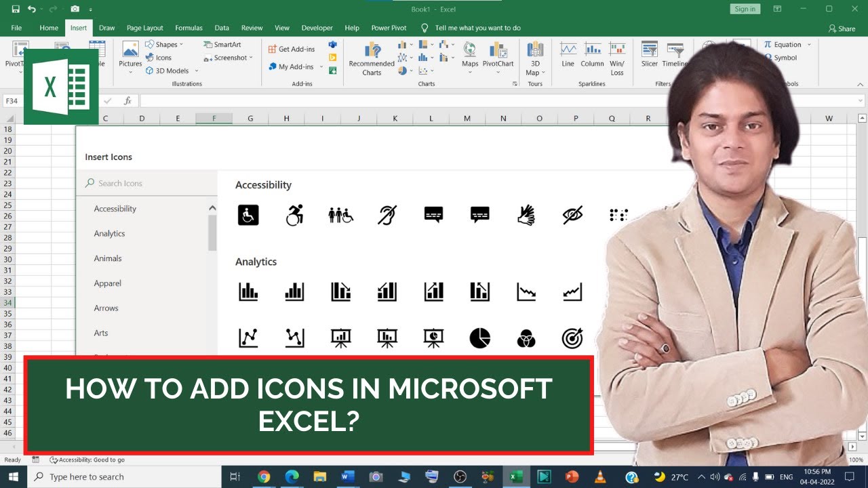This screenshot has height=488, width=868.
Task: Click the fx Insert Function button
Action: click(127, 100)
